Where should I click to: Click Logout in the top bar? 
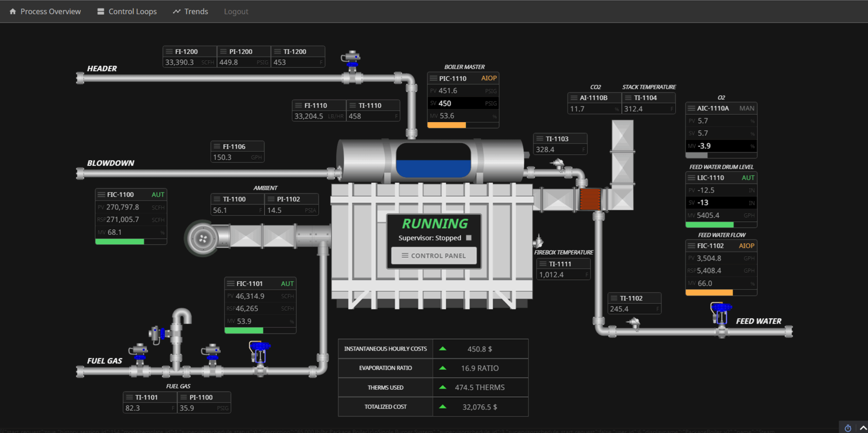tap(236, 11)
